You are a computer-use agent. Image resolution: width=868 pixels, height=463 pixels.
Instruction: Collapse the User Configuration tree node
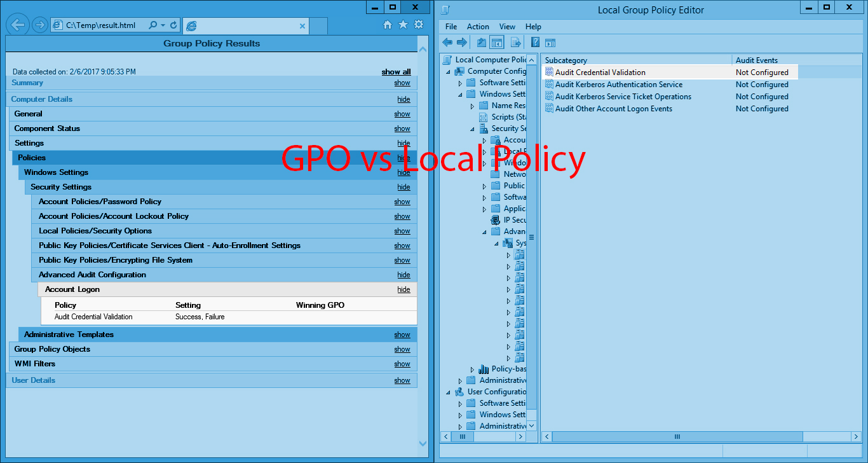tap(447, 391)
